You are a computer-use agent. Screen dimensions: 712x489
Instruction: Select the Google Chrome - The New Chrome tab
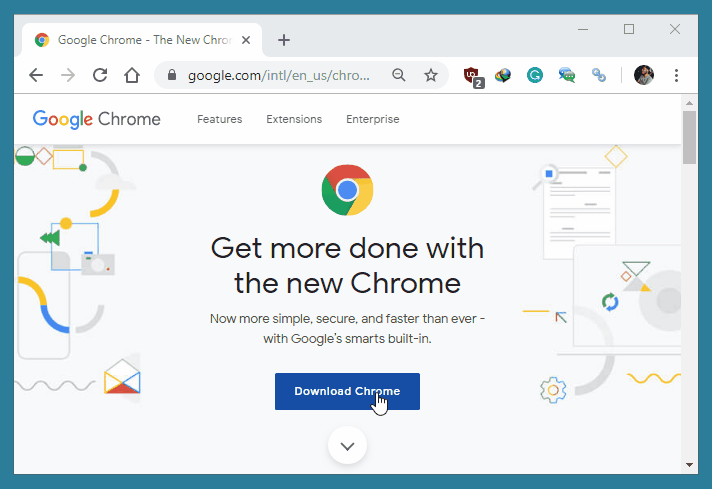(142, 40)
